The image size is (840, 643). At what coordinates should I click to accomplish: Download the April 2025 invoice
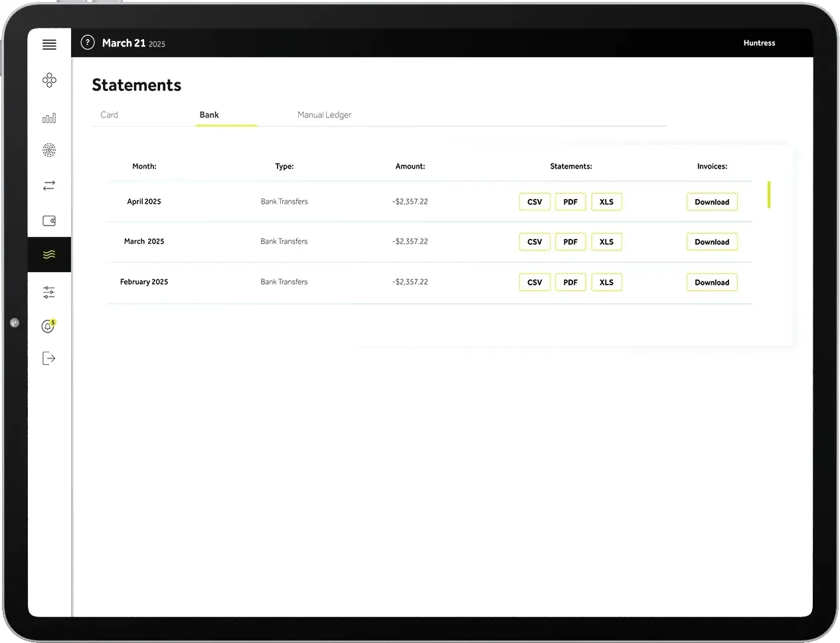712,202
